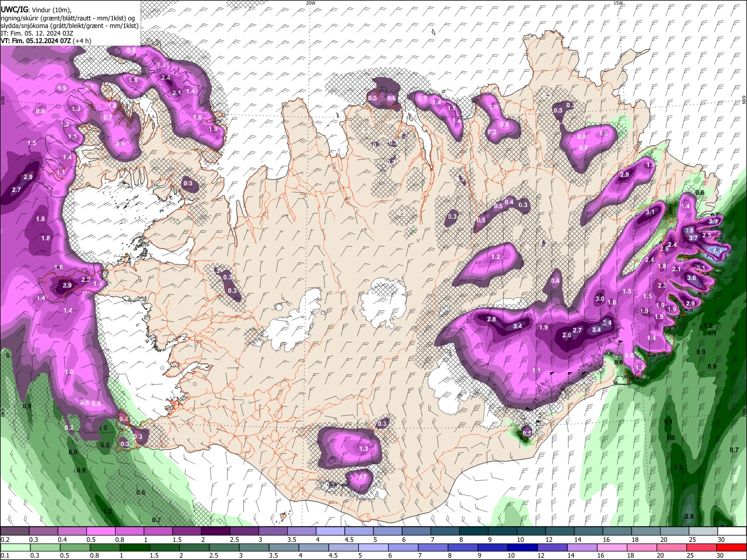Click the 2.5 value in the Eastfjords
The image size is (747, 560).
tap(707, 235)
